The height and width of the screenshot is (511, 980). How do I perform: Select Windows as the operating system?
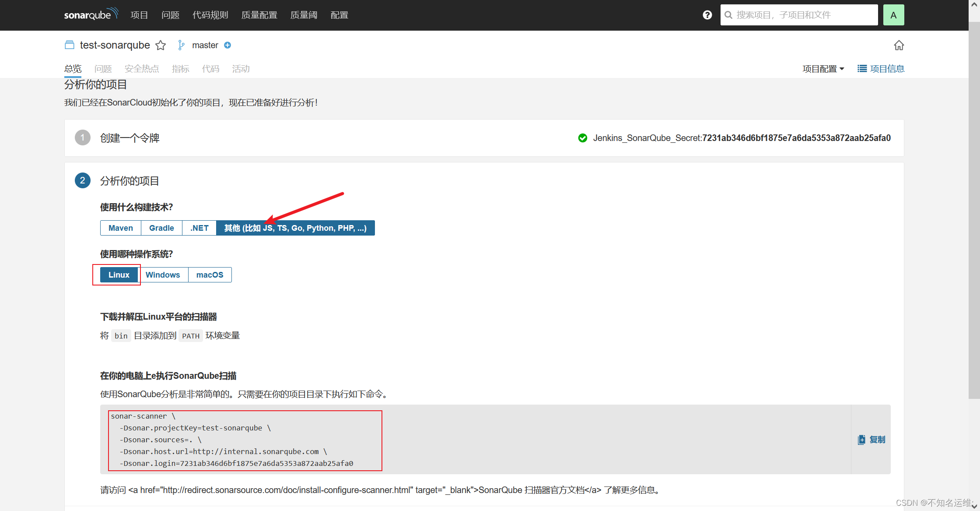[163, 275]
